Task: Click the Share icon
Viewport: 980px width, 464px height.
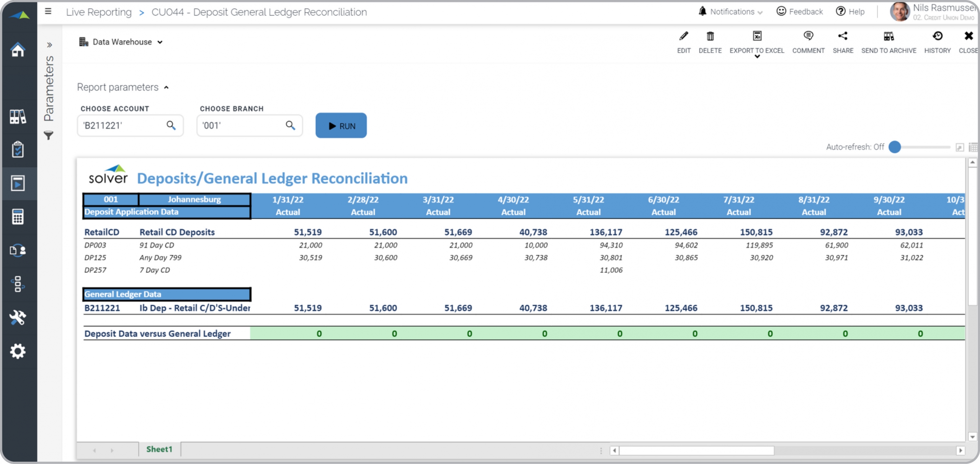Action: coord(843,36)
